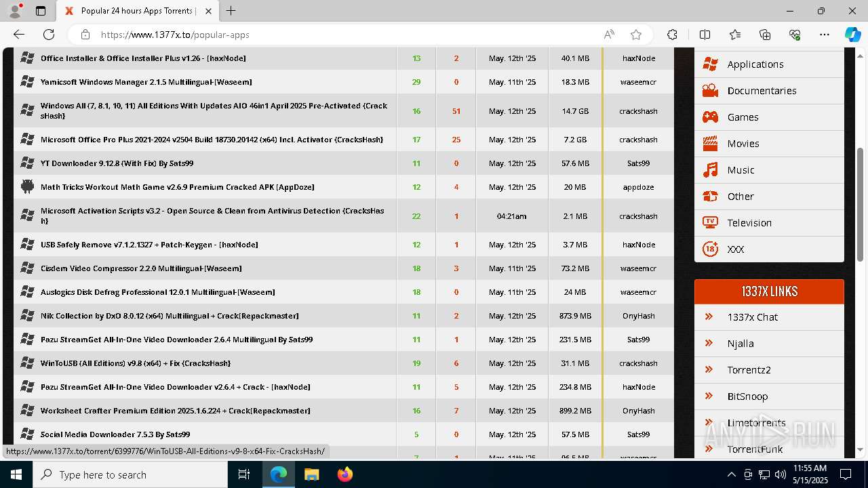The image size is (868, 488).
Task: Click the browser back arrow
Action: (19, 35)
